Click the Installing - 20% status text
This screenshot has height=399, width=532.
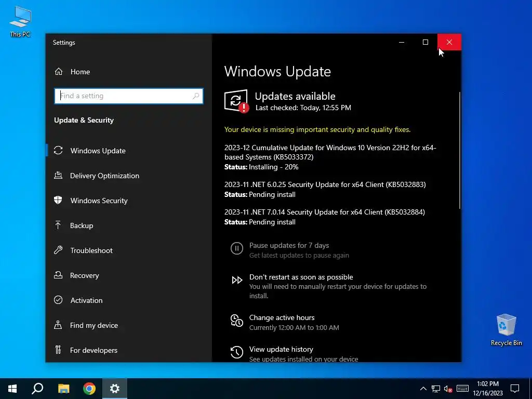[x=273, y=167]
